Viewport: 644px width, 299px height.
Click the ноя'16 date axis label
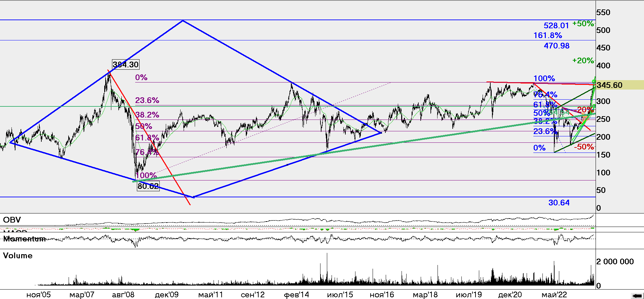pyautogui.click(x=382, y=295)
